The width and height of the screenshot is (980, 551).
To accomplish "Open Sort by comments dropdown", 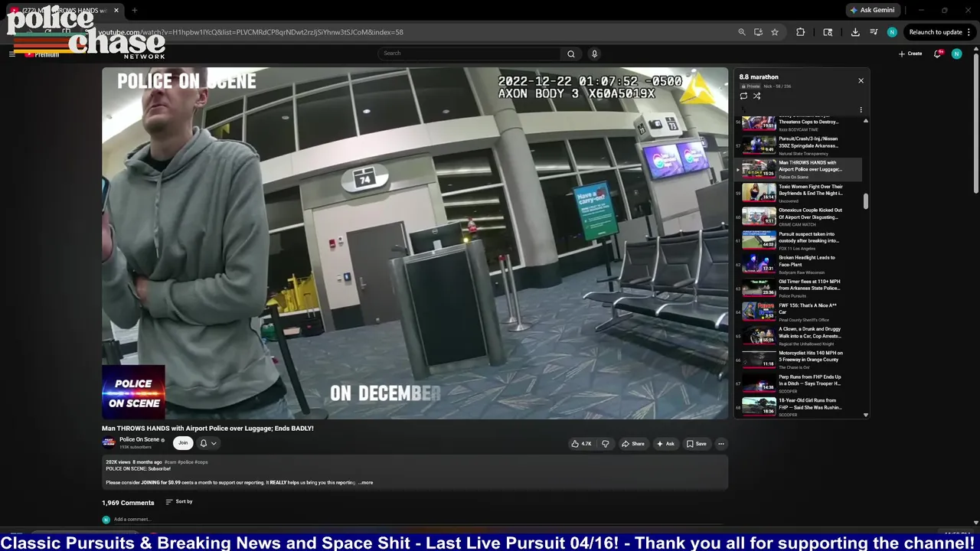I will coord(179,502).
